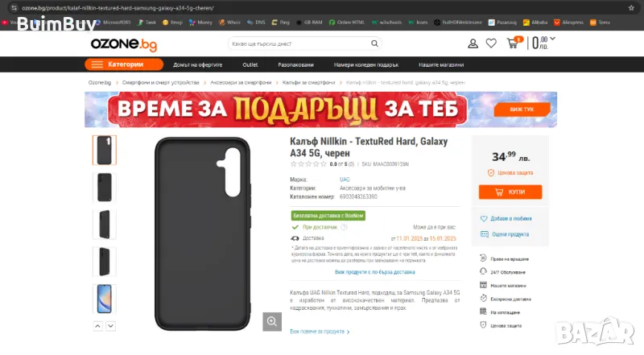This screenshot has height=355, width=644.
Task: Open Калъфи за смартфони breadcrumb
Action: coord(308,83)
